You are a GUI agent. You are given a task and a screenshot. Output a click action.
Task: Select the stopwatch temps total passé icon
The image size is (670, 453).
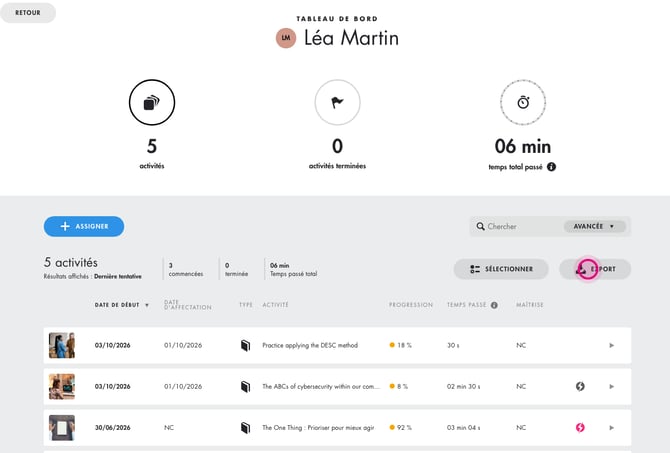click(x=523, y=103)
